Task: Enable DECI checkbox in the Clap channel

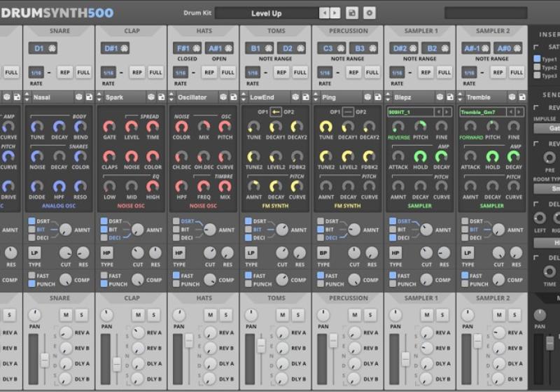Action: pyautogui.click(x=103, y=238)
